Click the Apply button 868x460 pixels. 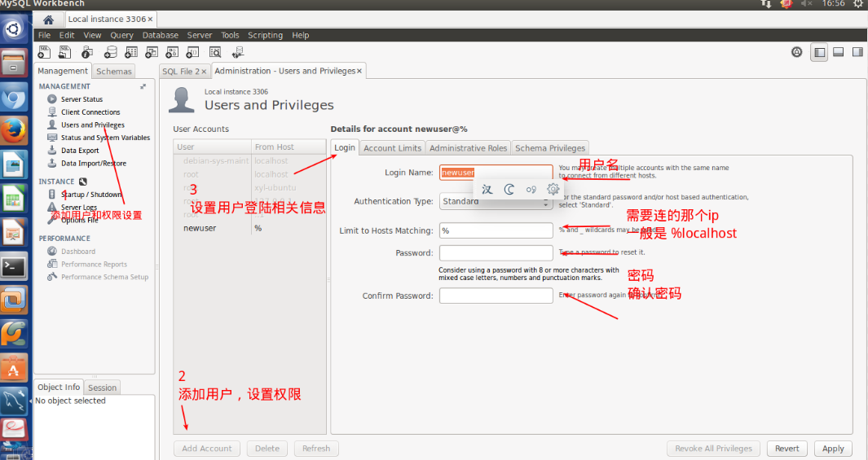tap(833, 449)
